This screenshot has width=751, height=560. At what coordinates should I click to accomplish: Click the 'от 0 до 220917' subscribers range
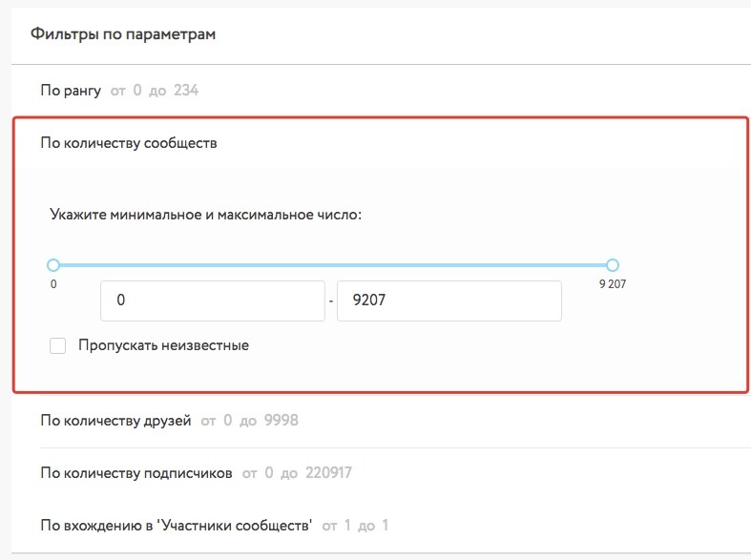[297, 473]
